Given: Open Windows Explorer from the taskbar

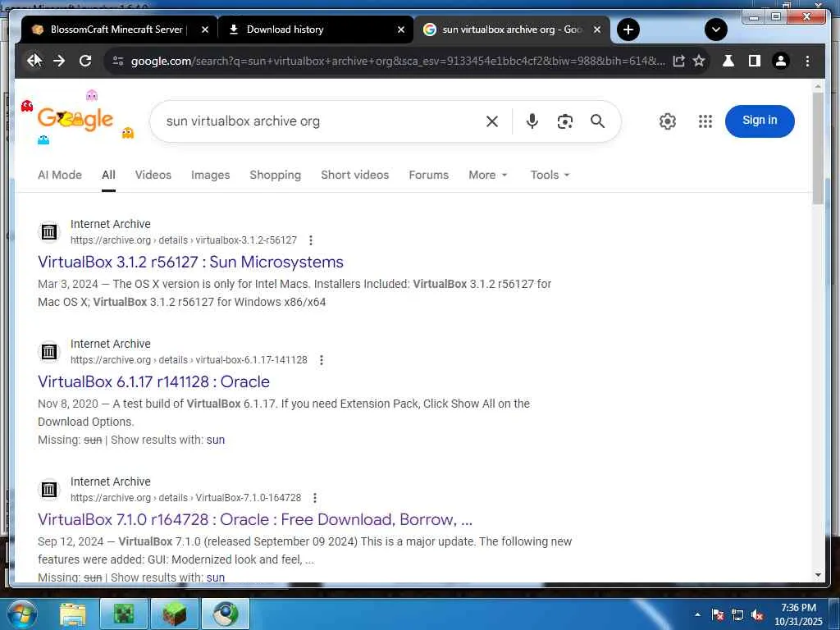Looking at the screenshot, I should 73,614.
